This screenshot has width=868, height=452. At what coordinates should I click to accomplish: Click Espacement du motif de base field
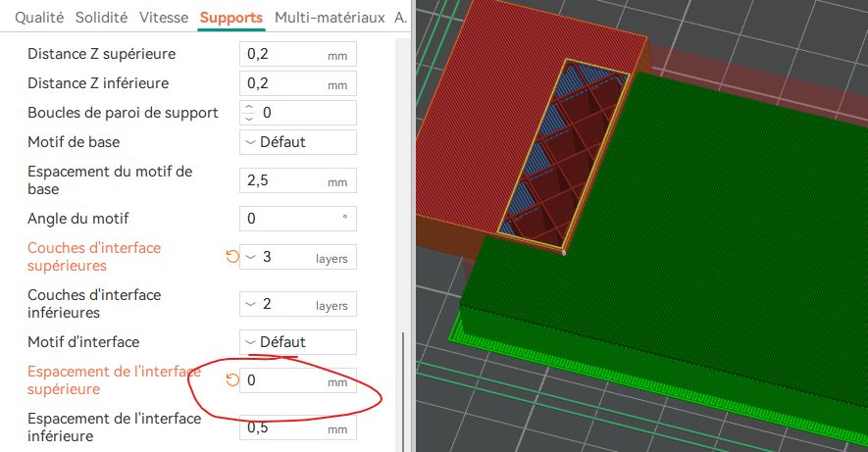(298, 180)
